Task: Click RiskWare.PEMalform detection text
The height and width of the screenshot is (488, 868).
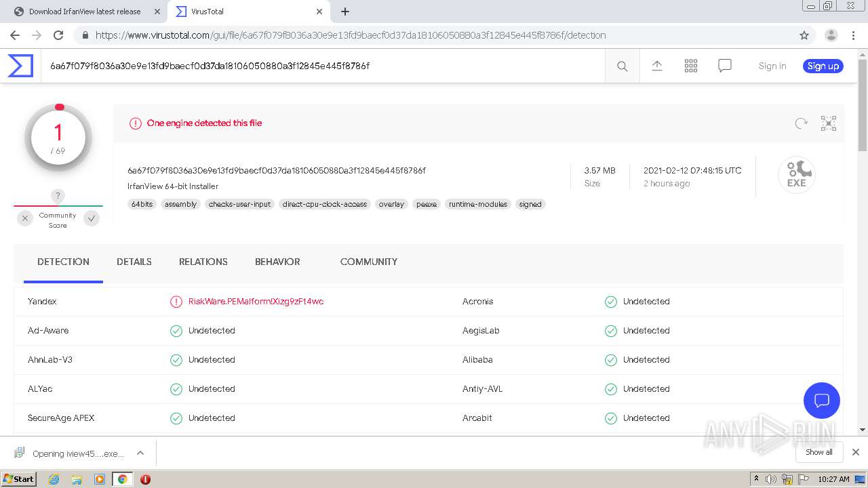Action: tap(256, 302)
